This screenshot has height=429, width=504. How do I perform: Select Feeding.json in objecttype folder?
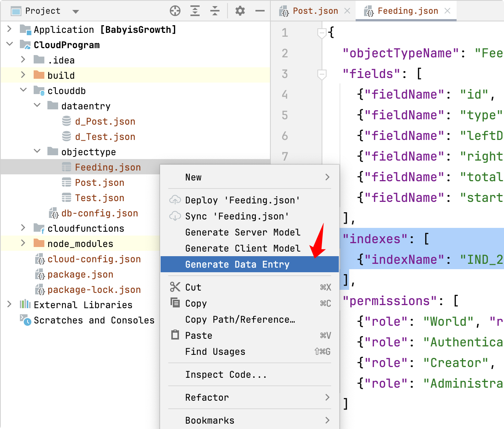pos(108,167)
